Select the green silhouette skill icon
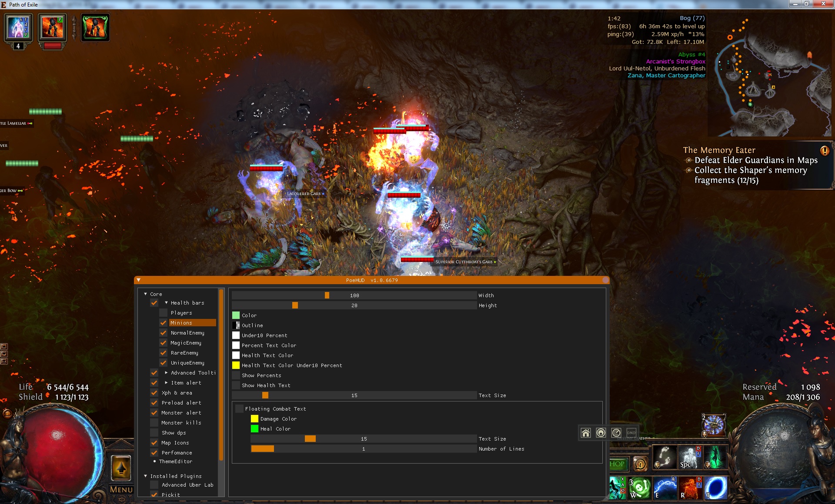This screenshot has height=504, width=835. point(715,457)
